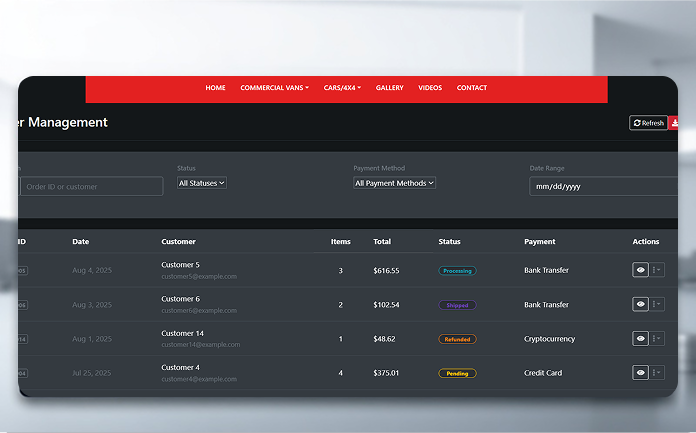The width and height of the screenshot is (696, 433).
Task: Open more actions menu for Customer 14 order
Action: point(657,339)
